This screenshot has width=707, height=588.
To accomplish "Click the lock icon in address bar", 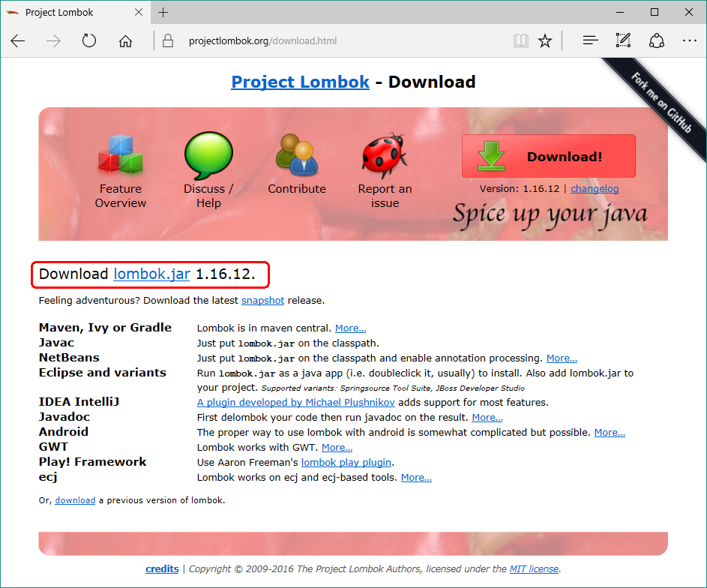I will tap(168, 40).
